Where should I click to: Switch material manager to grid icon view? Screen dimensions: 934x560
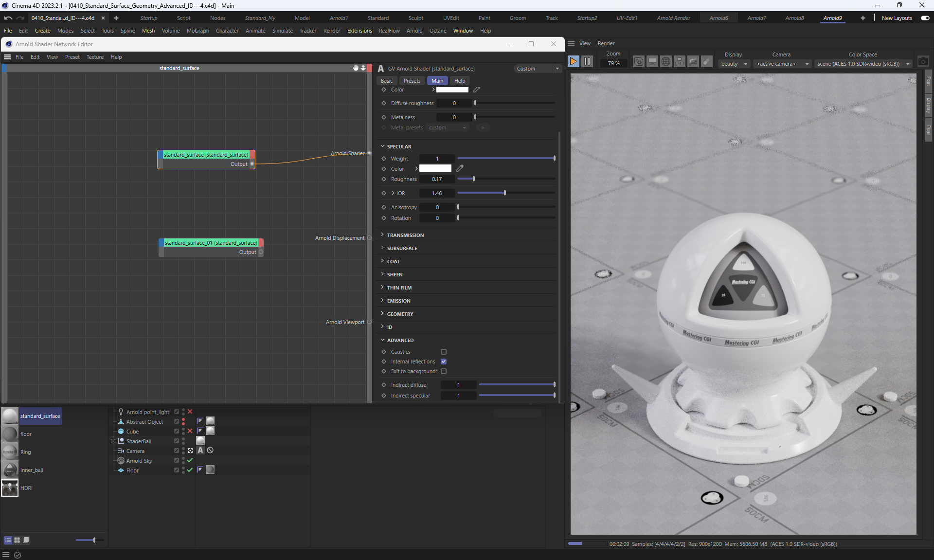coord(17,540)
